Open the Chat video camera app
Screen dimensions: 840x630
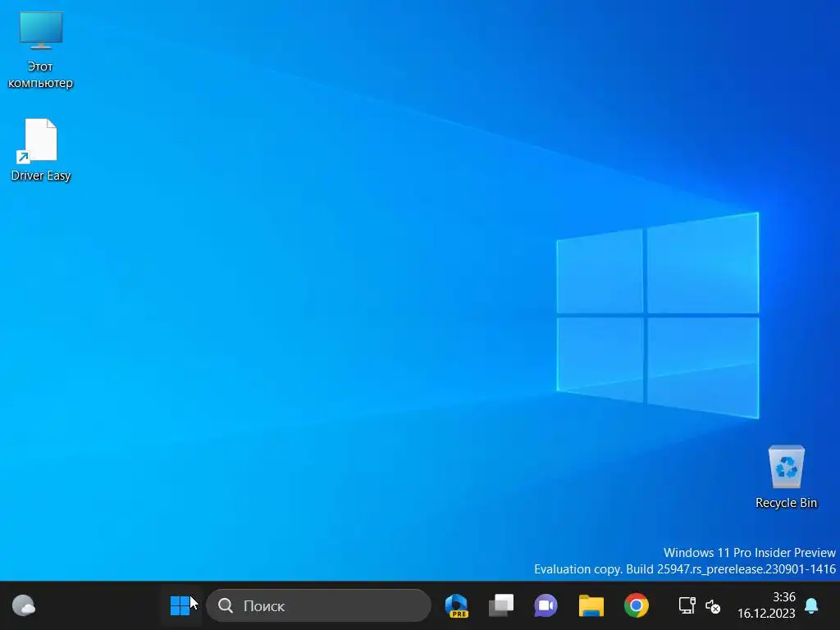pyautogui.click(x=546, y=606)
